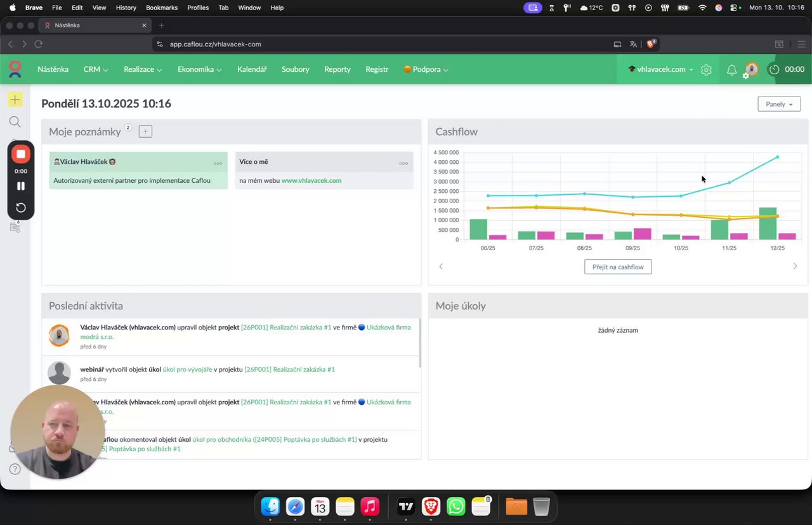Viewport: 812px width, 525px height.
Task: Expand the CRM dropdown menu
Action: pos(96,69)
